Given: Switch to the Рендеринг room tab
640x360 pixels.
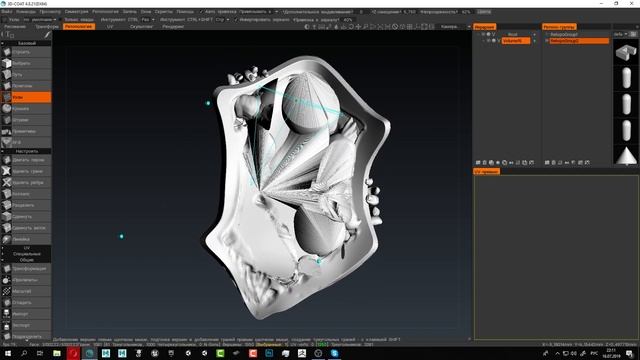Looking at the screenshot, I should (173, 27).
